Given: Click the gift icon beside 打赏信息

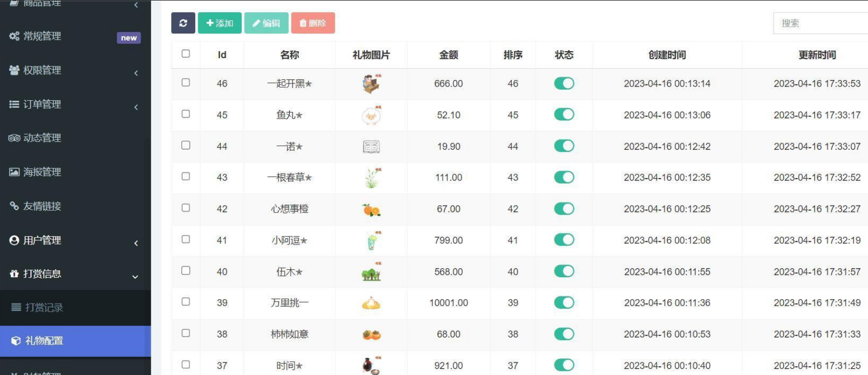Looking at the screenshot, I should tap(14, 274).
